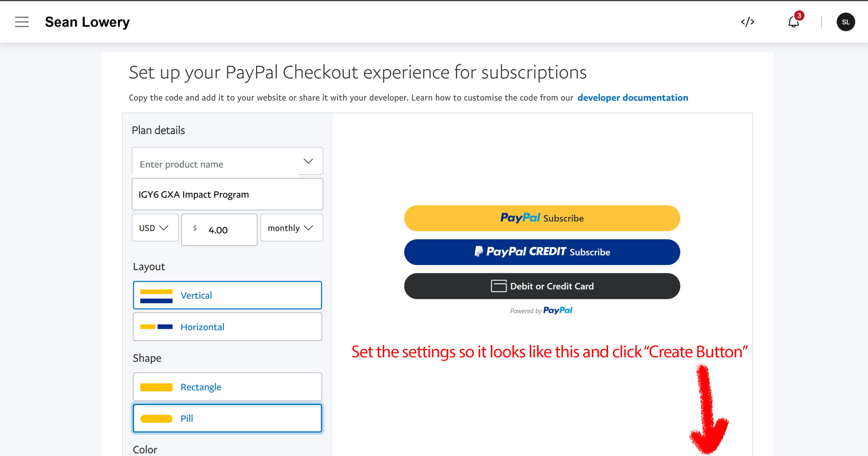Expand the Enter product name dropdown
Image resolution: width=868 pixels, height=456 pixels.
point(308,161)
